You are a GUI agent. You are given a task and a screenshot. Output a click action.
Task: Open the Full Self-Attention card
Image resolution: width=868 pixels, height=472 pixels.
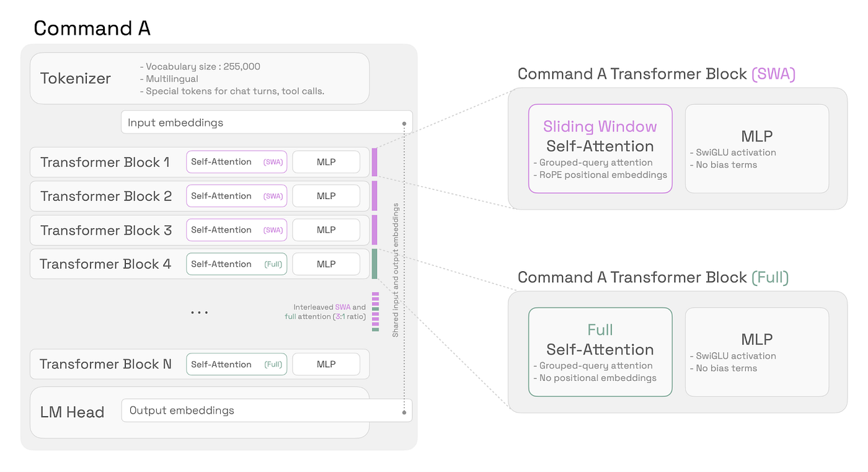pos(600,352)
